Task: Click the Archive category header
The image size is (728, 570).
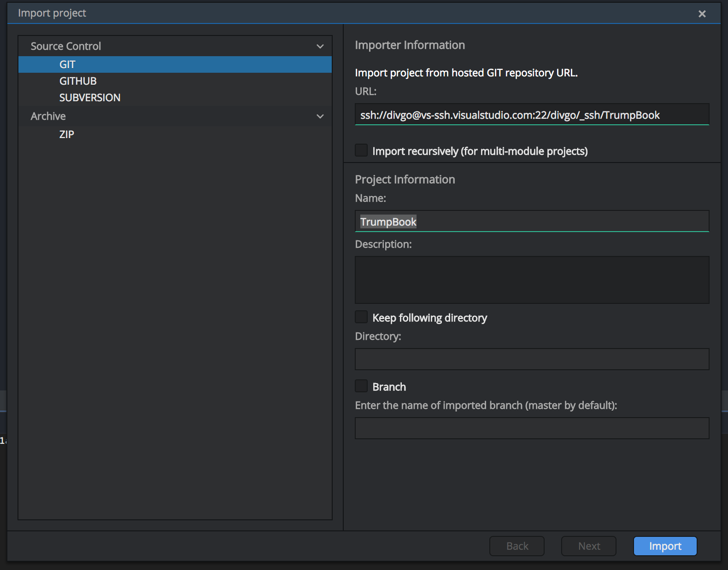Action: click(x=48, y=116)
